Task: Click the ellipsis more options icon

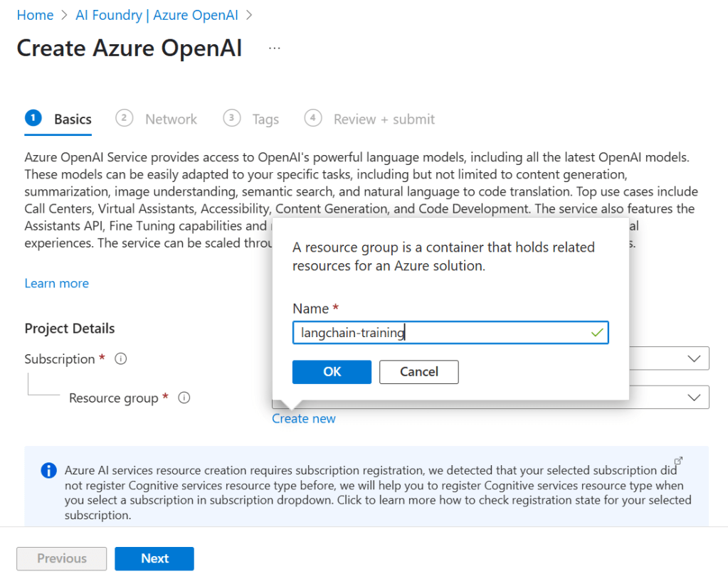Action: pos(275,48)
